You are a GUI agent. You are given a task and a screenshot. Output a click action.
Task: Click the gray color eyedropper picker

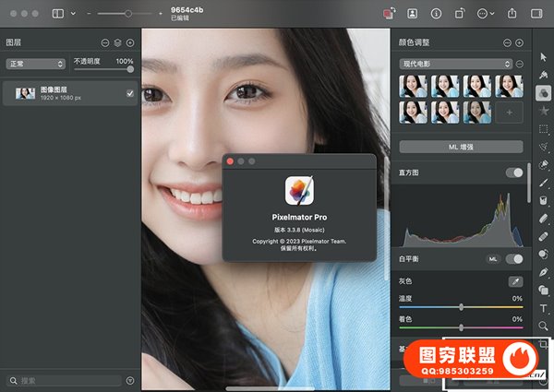tap(514, 280)
